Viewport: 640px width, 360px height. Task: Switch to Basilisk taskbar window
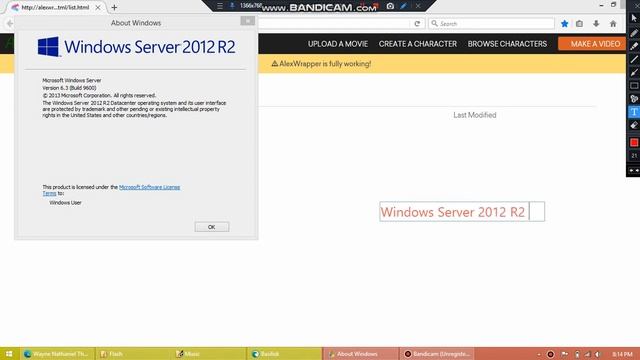pos(284,354)
